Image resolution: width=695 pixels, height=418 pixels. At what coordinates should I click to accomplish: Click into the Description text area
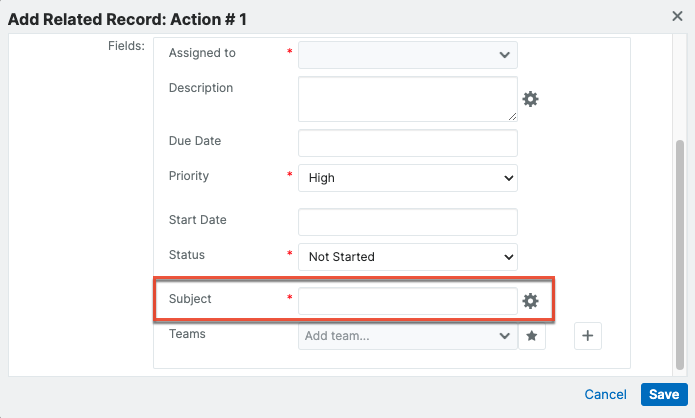[x=407, y=99]
